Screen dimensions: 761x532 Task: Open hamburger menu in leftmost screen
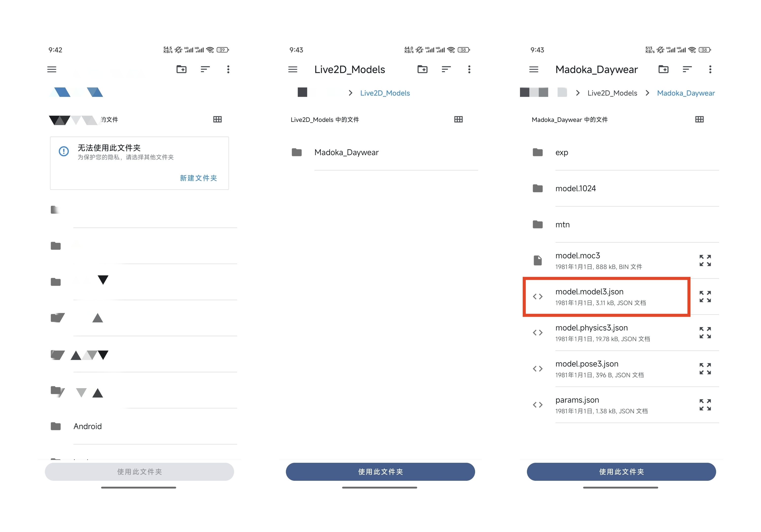pos(52,69)
